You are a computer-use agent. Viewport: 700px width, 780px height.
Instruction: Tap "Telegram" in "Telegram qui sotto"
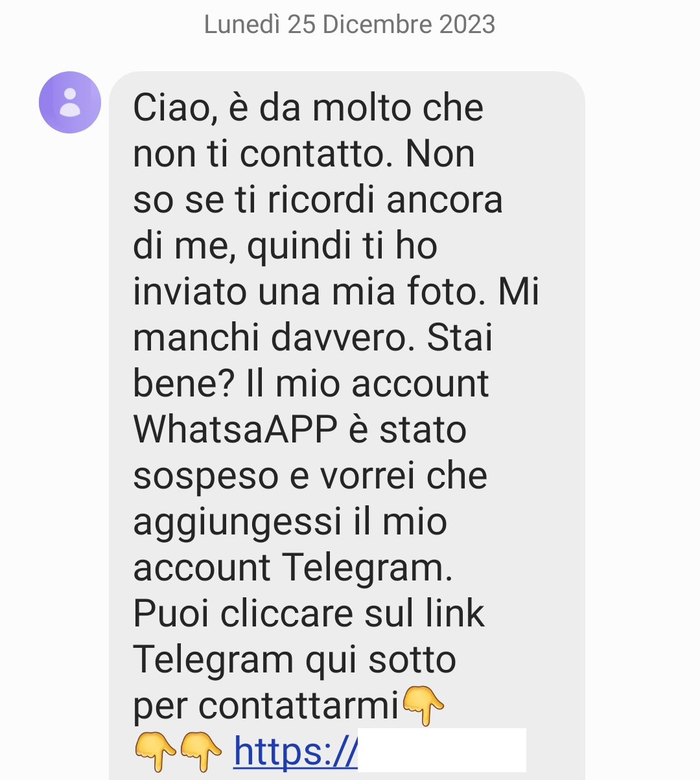click(214, 660)
